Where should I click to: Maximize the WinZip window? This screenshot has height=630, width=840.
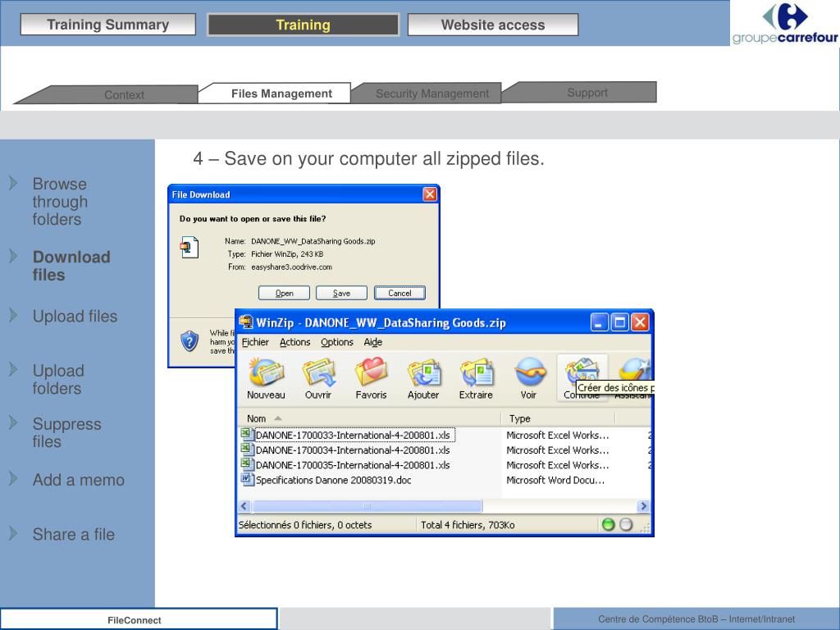tap(620, 322)
